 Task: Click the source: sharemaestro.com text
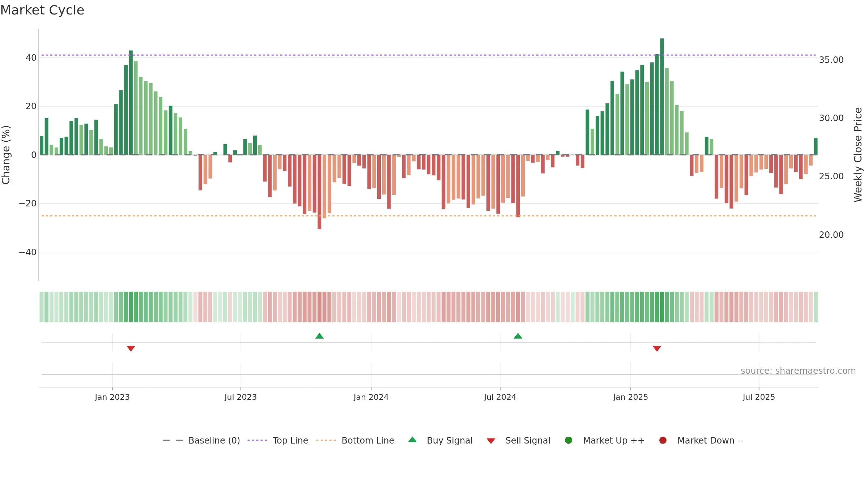(x=798, y=371)
